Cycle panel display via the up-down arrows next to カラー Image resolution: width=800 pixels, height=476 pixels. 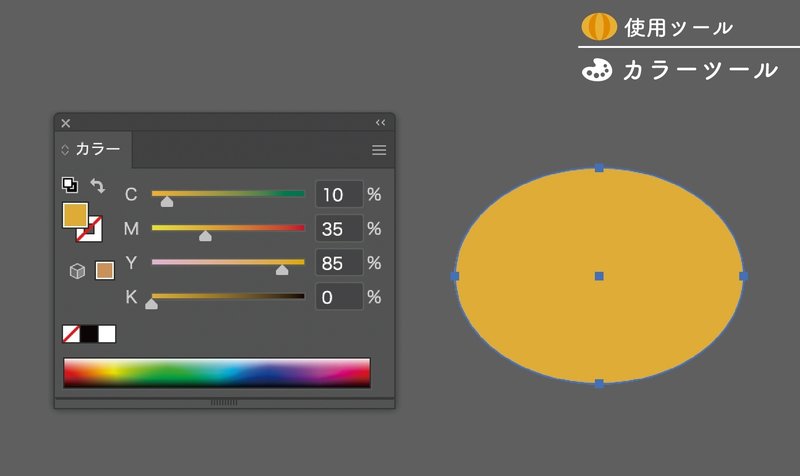pyautogui.click(x=65, y=150)
